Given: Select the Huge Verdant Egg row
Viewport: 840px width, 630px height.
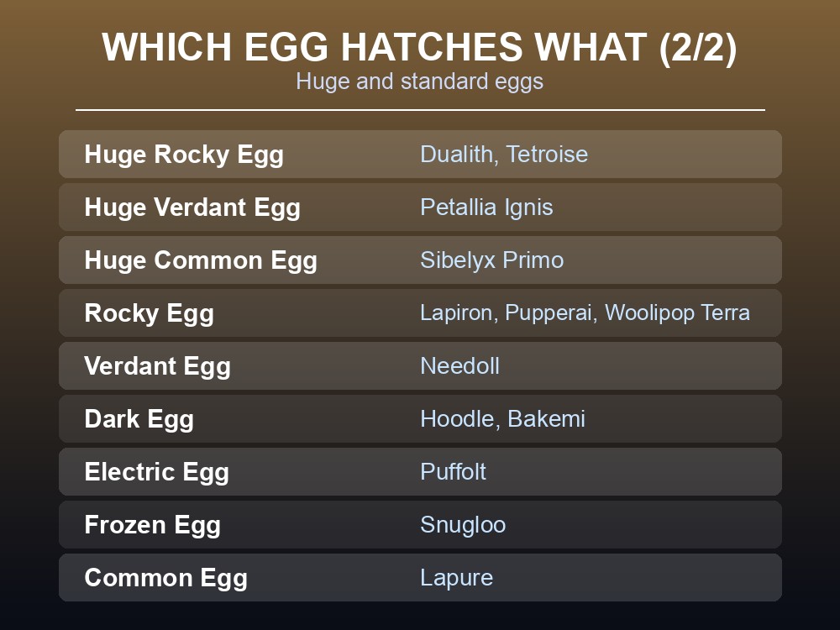Looking at the screenshot, I should click(420, 207).
